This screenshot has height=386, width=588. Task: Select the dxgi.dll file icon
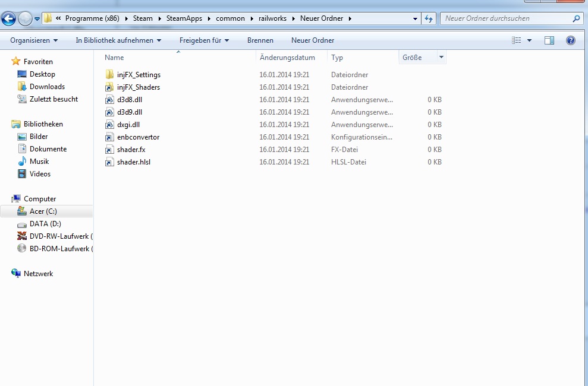pos(109,124)
